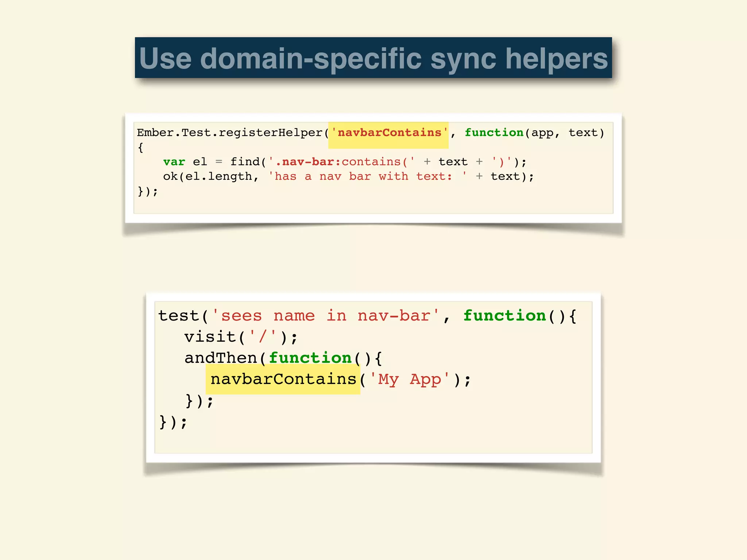The width and height of the screenshot is (747, 560).
Task: Click the string 'has a nav bar with text: '
Action: coord(368,176)
